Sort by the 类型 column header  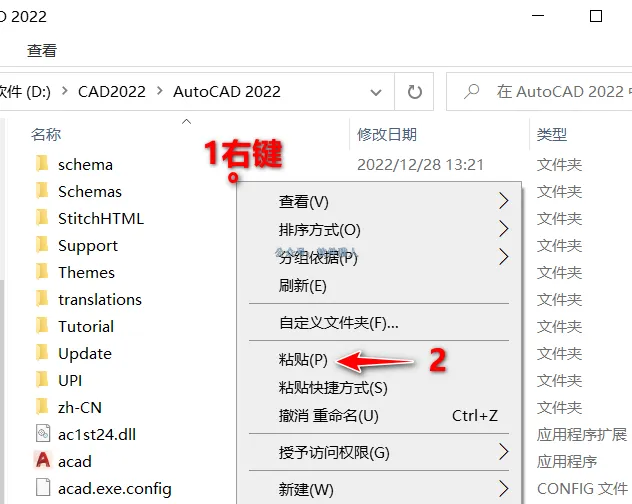pos(552,134)
